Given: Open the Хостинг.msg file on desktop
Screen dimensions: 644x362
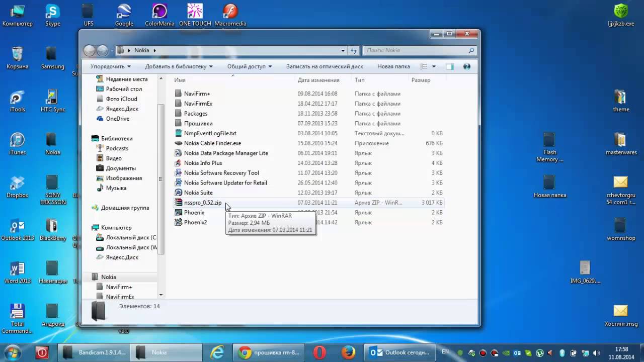Looking at the screenshot, I should click(x=621, y=316).
